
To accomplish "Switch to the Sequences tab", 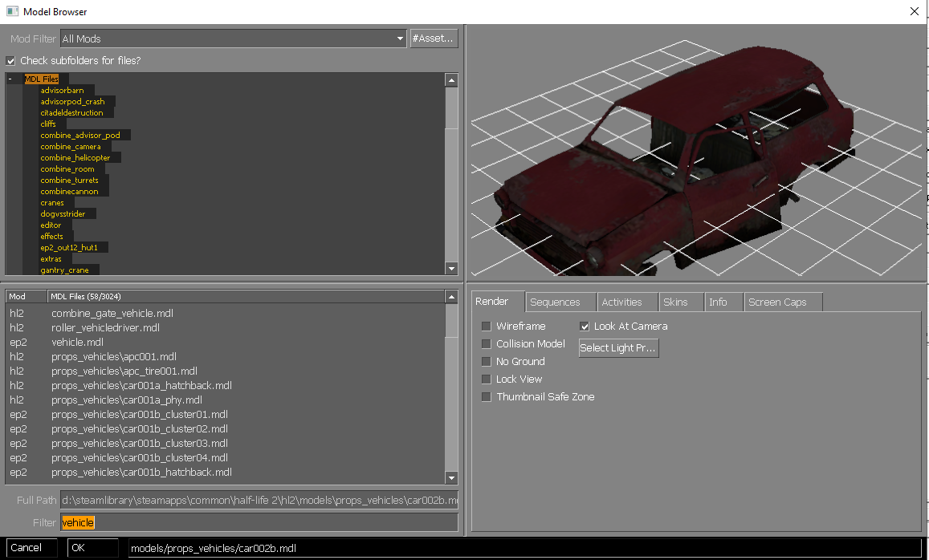I will tap(555, 302).
